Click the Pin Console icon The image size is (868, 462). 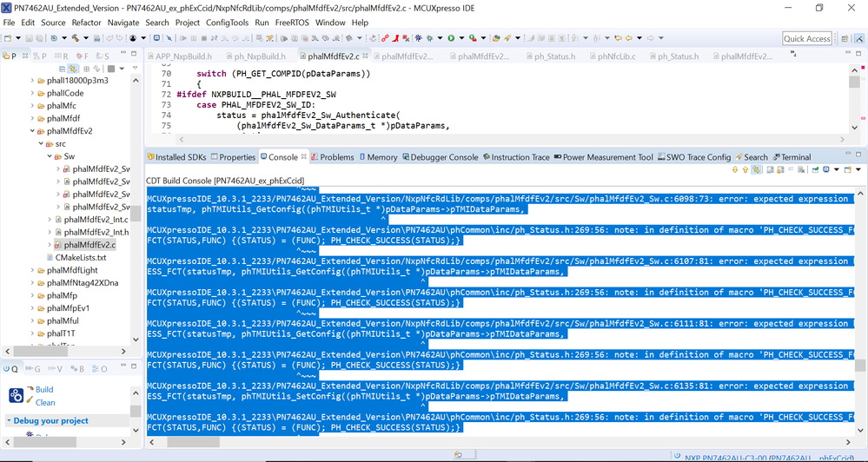point(815,170)
